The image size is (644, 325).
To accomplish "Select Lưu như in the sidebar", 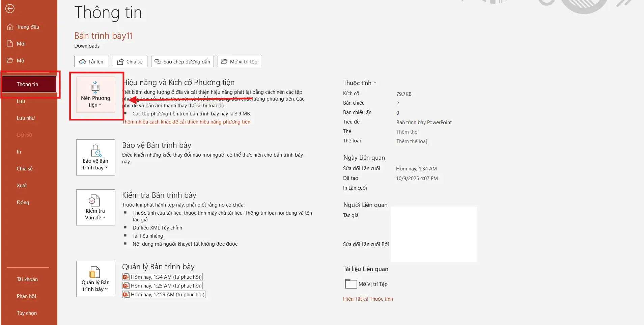I will [26, 118].
